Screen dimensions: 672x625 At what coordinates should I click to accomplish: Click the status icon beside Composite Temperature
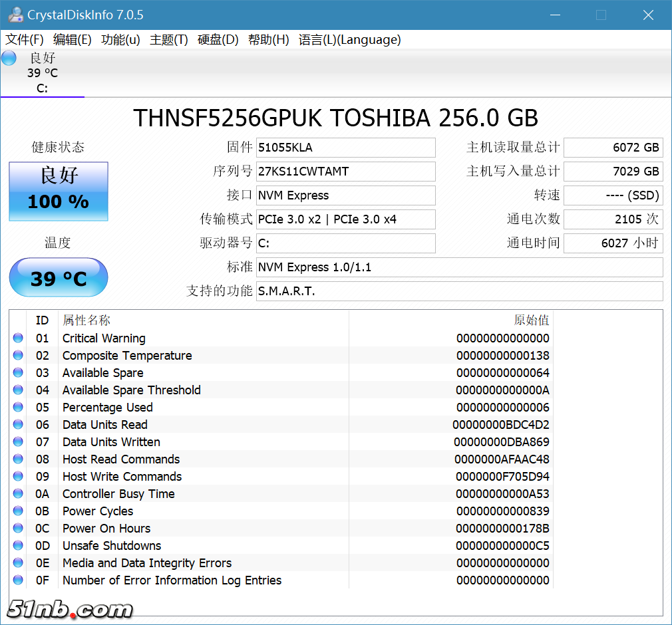pos(18,356)
